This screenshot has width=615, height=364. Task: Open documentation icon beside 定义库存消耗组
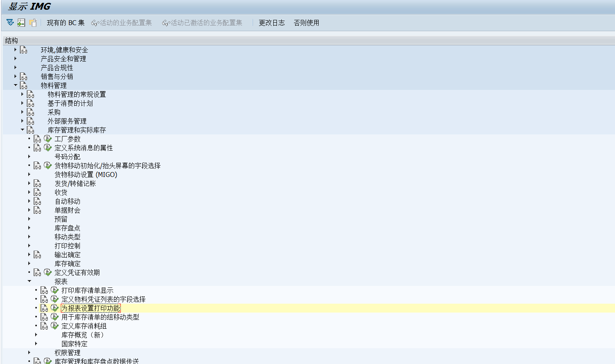(43, 326)
